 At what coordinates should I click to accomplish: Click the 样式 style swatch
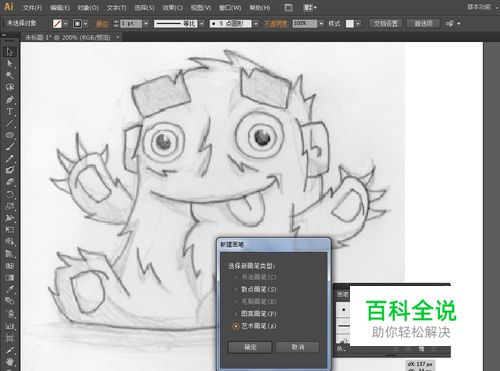pos(350,24)
